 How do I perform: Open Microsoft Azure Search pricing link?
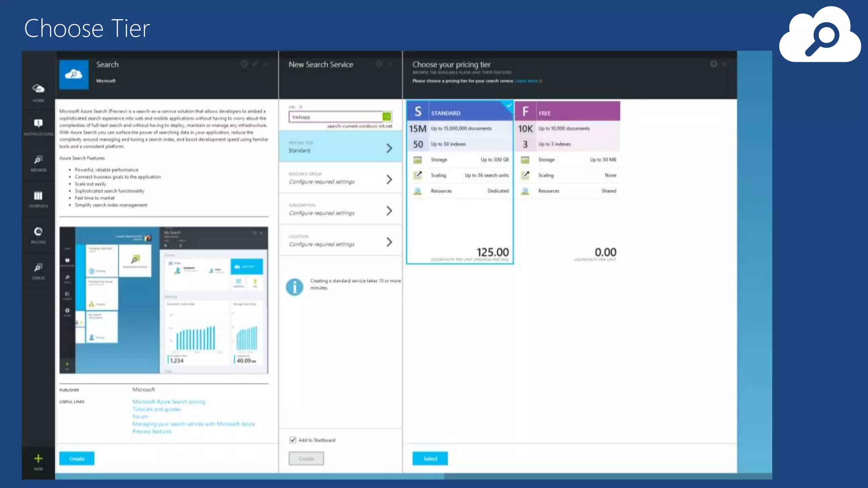tap(169, 402)
